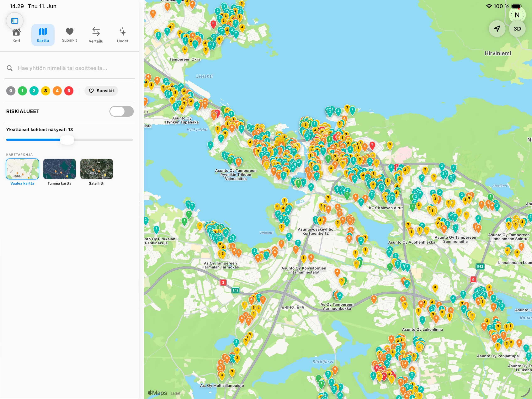This screenshot has height=399, width=532.
Task: Select As Oy Tampereen Auringonkukka label
Action: tap(337, 307)
